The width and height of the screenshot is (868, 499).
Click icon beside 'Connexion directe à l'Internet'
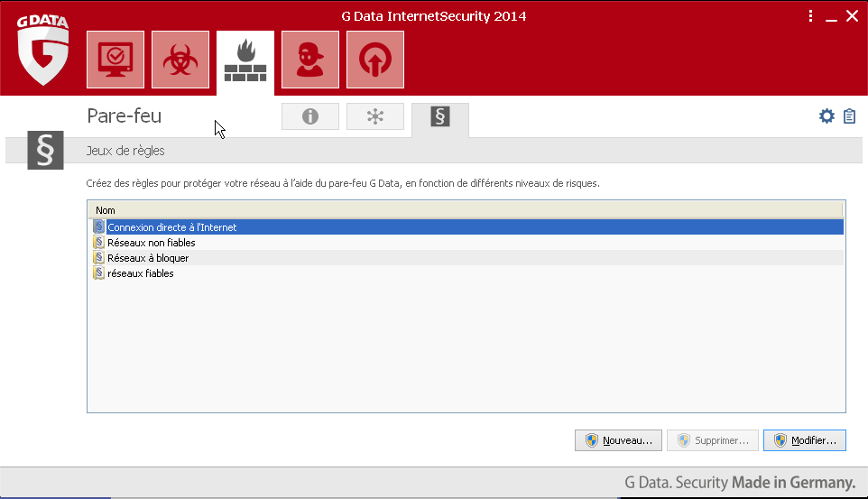(98, 227)
